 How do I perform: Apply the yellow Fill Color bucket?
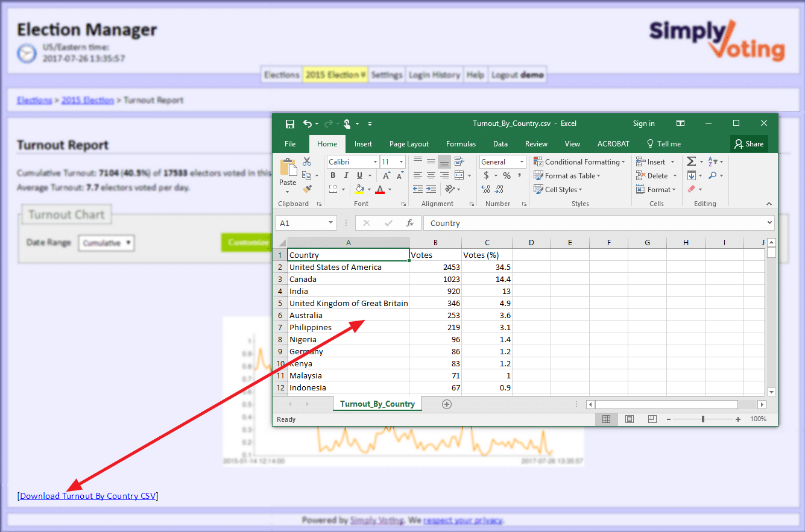[359, 189]
